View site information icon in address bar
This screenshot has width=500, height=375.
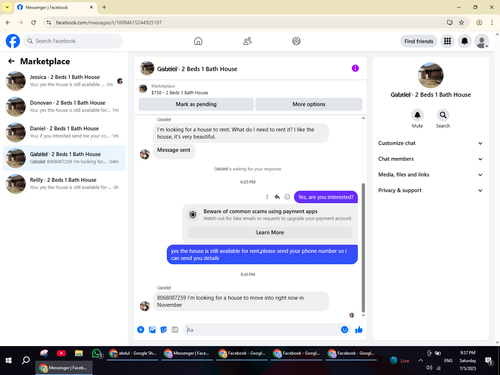(49, 22)
